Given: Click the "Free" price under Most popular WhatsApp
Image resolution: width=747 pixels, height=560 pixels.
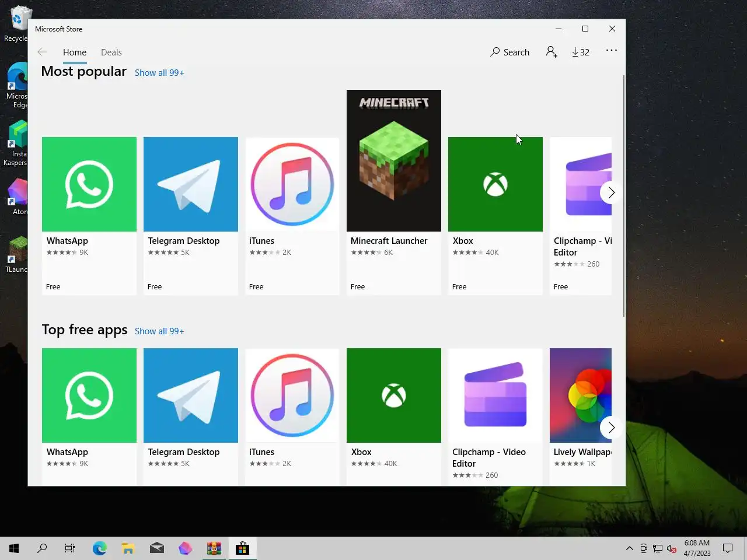Looking at the screenshot, I should [53, 287].
